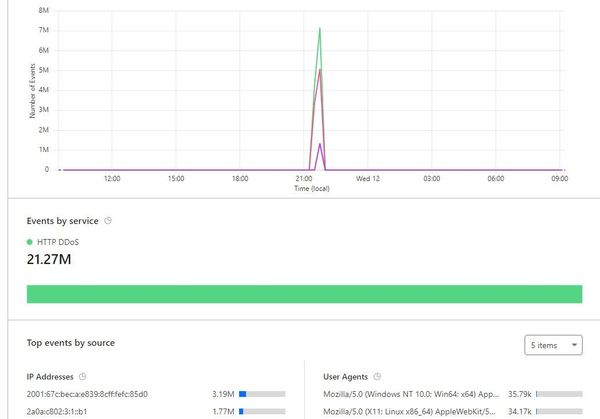
Task: Click the clock icon beside User Agents
Action: pos(377,377)
